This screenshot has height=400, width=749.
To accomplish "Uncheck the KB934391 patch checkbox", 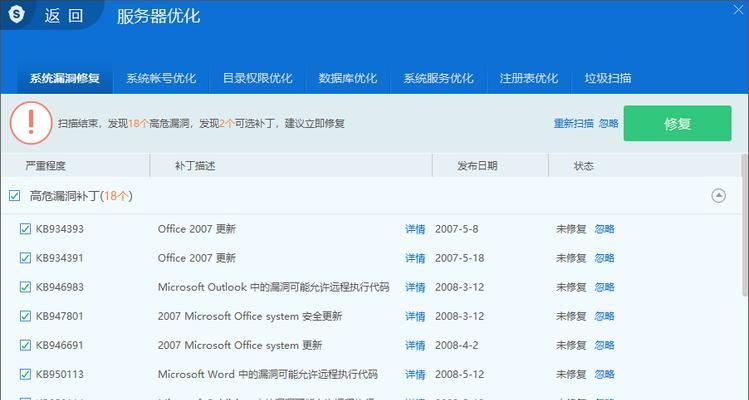I will tap(25, 258).
